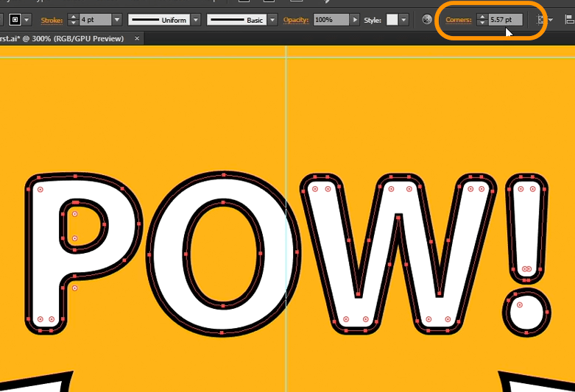The image size is (575, 392).
Task: Click the Stroke panel link
Action: click(x=52, y=20)
